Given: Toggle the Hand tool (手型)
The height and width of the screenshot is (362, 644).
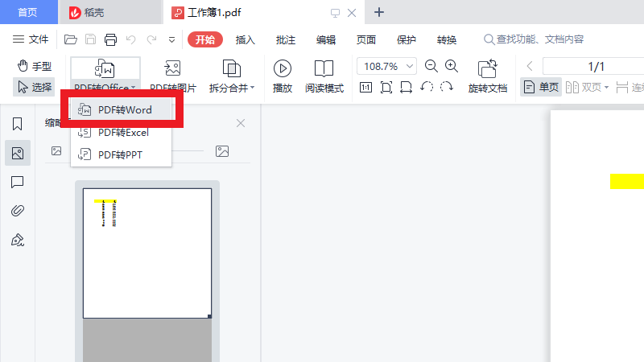Looking at the screenshot, I should click(35, 66).
